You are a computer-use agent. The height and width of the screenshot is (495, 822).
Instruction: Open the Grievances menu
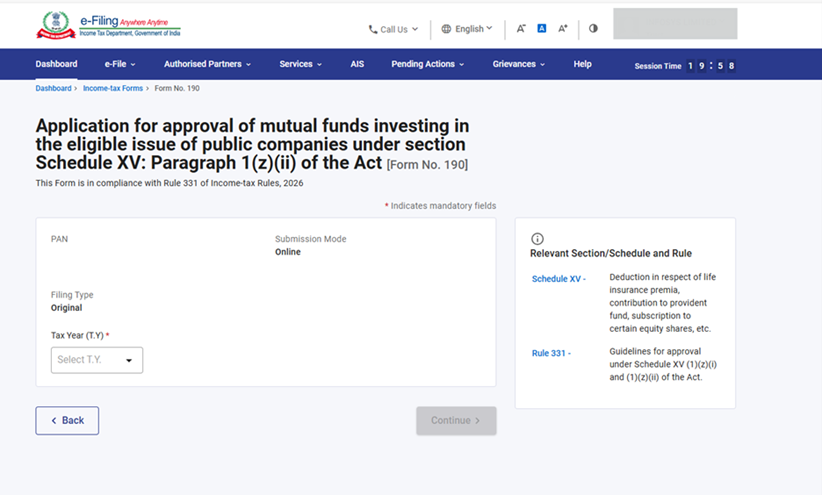[x=518, y=64]
